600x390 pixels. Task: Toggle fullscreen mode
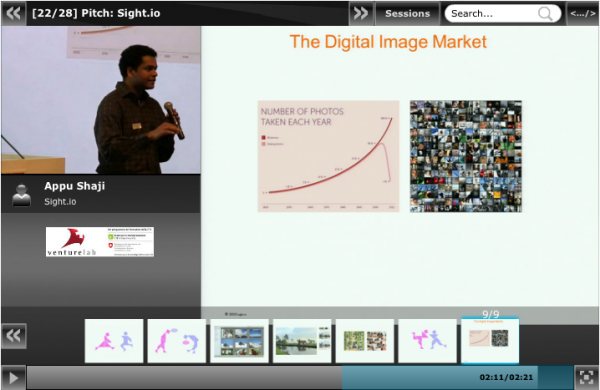(586, 378)
